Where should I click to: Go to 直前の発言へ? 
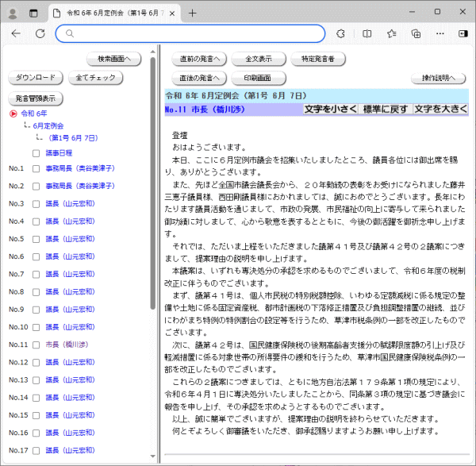[x=199, y=59]
